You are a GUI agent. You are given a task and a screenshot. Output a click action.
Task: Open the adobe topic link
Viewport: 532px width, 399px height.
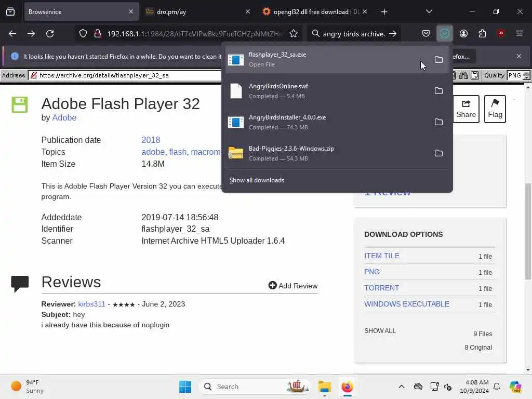[153, 152]
